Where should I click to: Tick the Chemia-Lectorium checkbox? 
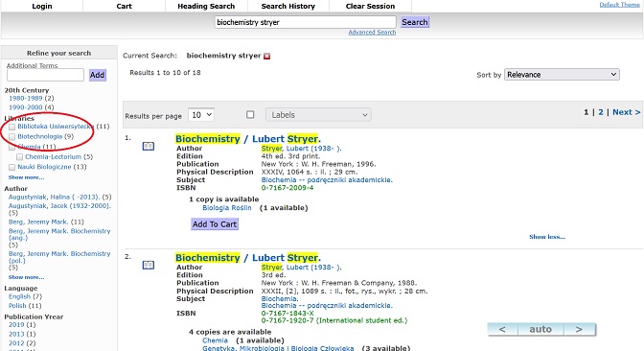[x=20, y=157]
